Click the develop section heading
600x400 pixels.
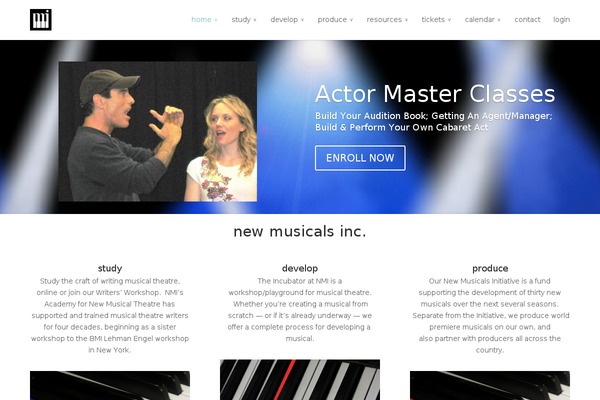300,268
